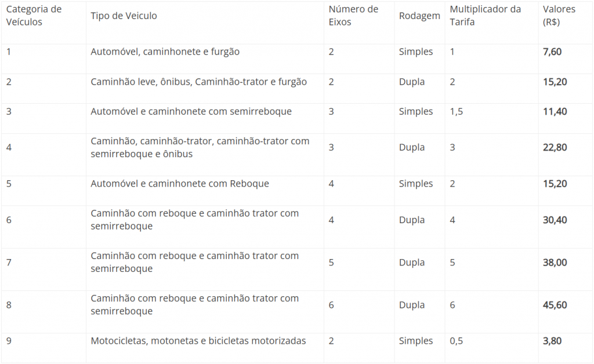Click the 'Categoria de Veículos' column header

[34, 16]
